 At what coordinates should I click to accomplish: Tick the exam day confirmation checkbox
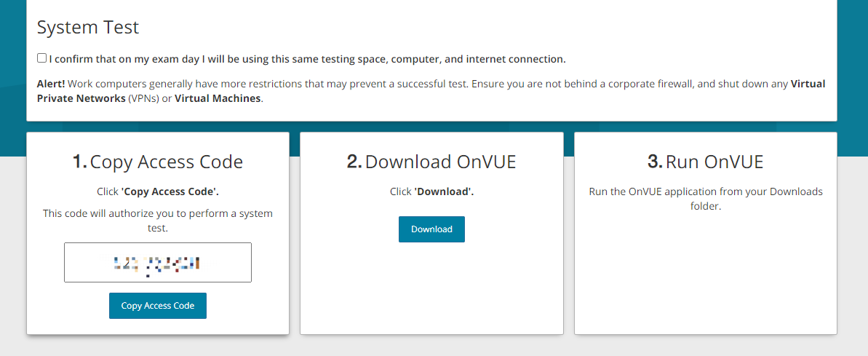(42, 58)
